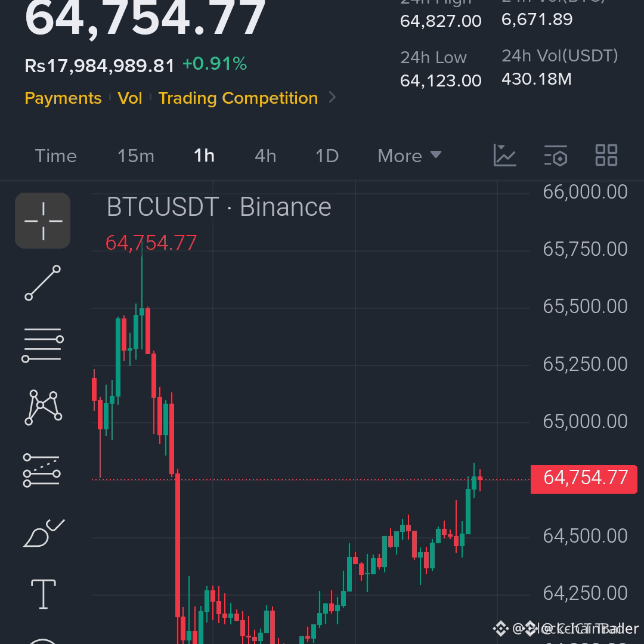Image resolution: width=644 pixels, height=644 pixels.
Task: Switch to the Time chart view
Action: tap(56, 156)
